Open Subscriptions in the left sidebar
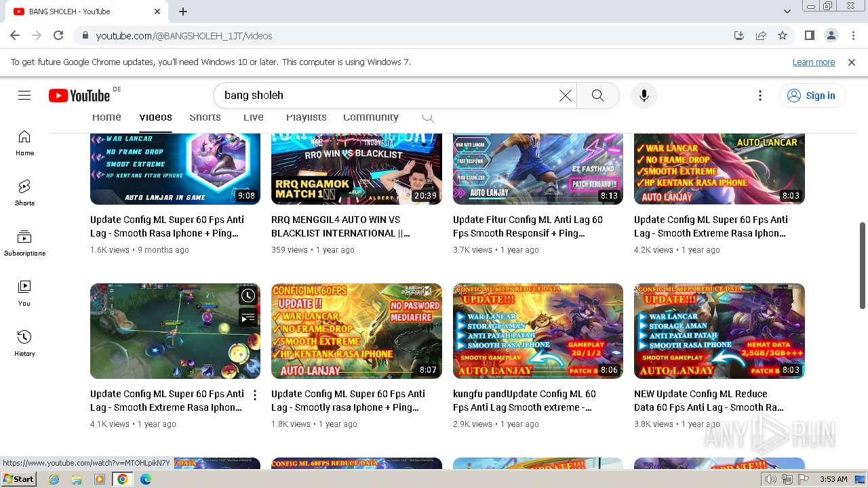The width and height of the screenshot is (868, 488). 24,243
